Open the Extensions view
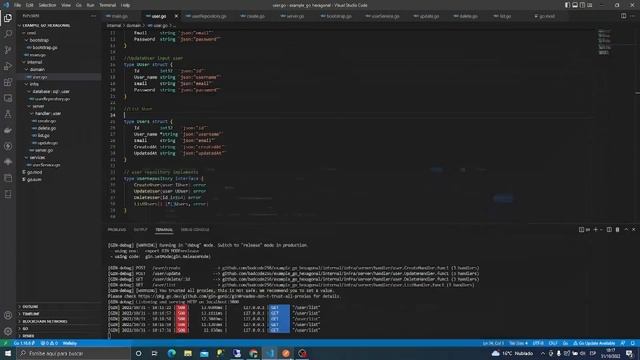The height and width of the screenshot is (360, 640). coord(8,82)
